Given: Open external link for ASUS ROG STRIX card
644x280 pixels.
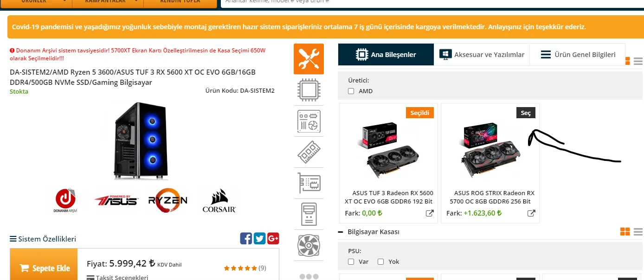Looking at the screenshot, I should pos(531,213).
